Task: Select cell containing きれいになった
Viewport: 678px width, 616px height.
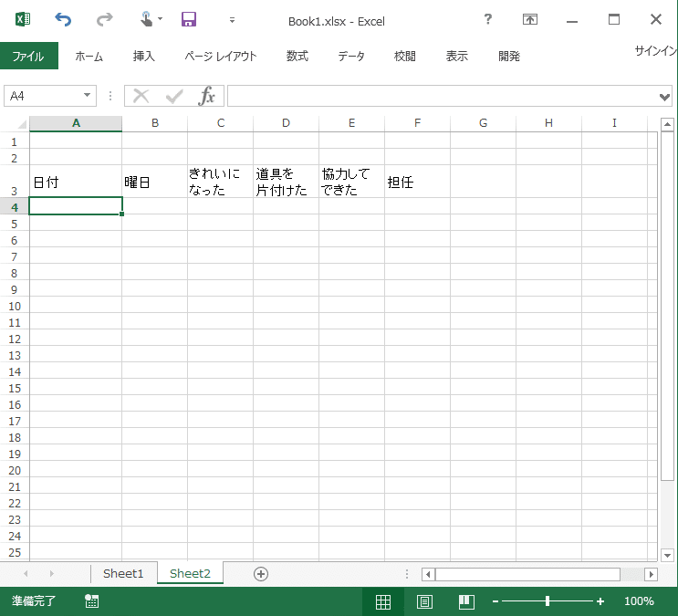Action: coord(221,182)
